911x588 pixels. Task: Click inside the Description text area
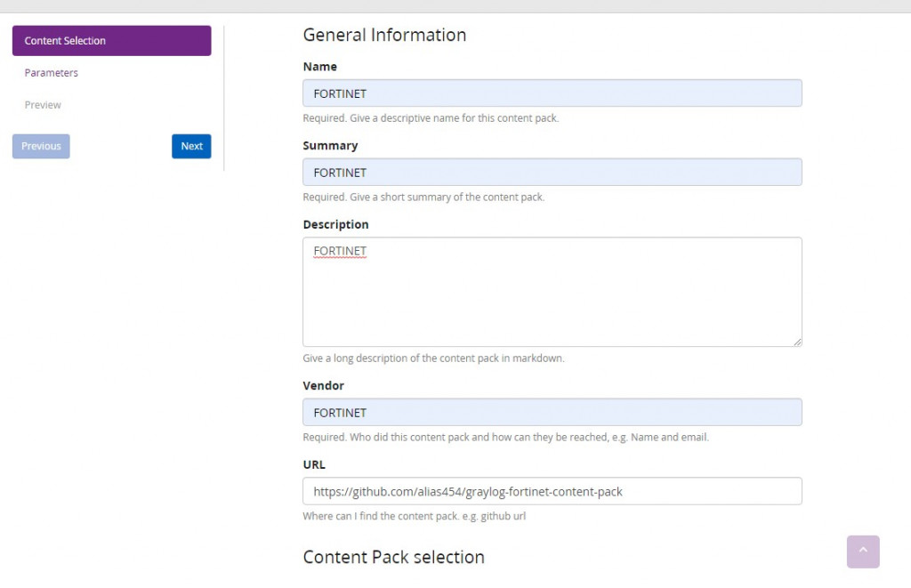click(x=552, y=298)
